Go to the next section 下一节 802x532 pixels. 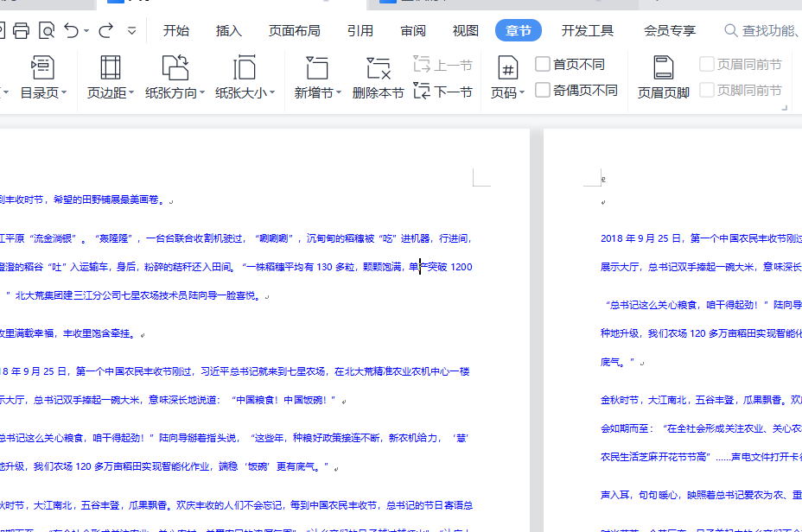click(x=443, y=92)
